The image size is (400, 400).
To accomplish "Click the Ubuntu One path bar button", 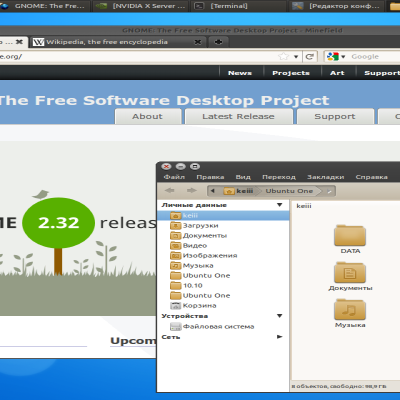I will coord(289,191).
